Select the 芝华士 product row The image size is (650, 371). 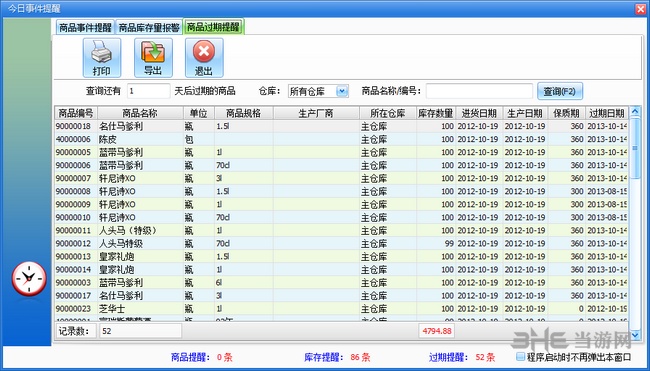[x=342, y=309]
